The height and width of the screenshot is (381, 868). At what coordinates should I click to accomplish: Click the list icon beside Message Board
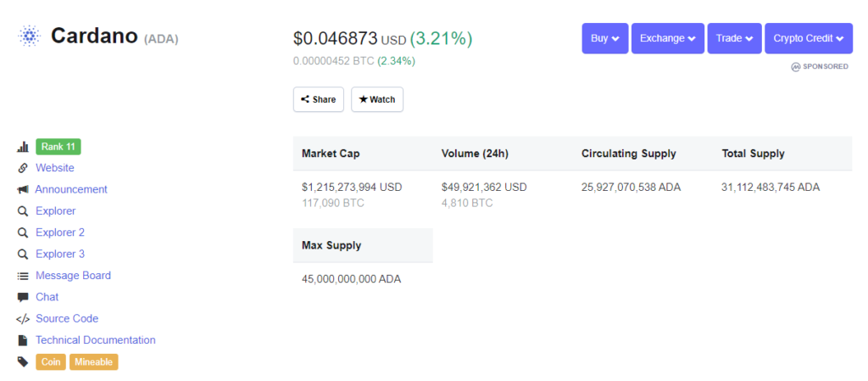tap(23, 275)
